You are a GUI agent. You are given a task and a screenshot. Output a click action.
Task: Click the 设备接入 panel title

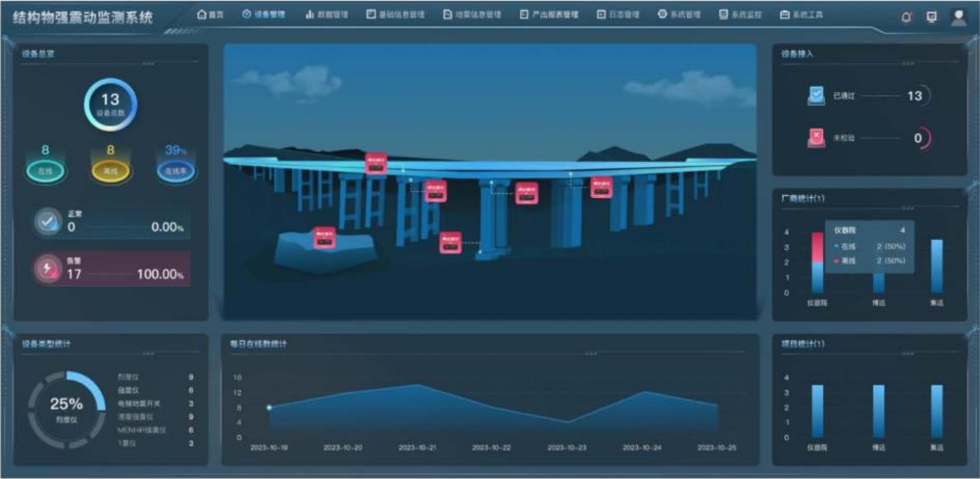(798, 53)
